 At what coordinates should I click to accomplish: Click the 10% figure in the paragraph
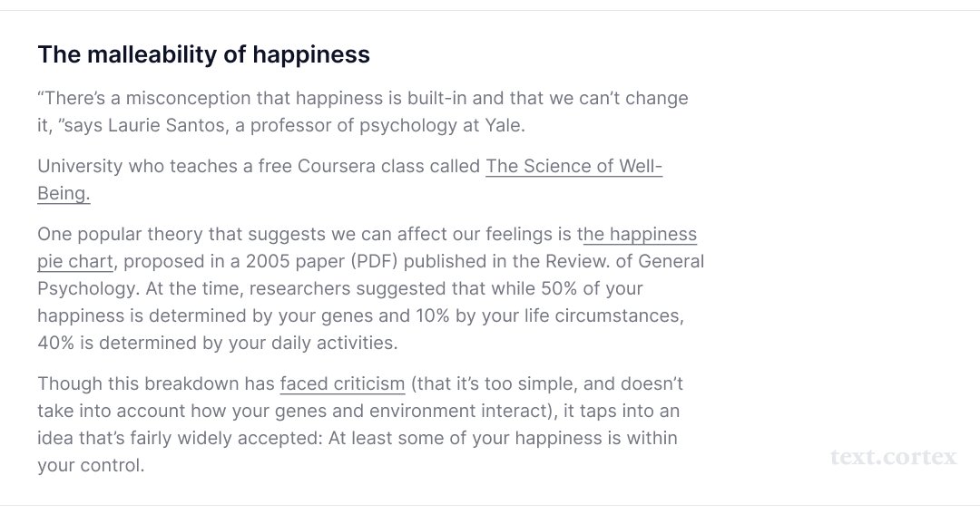(433, 315)
